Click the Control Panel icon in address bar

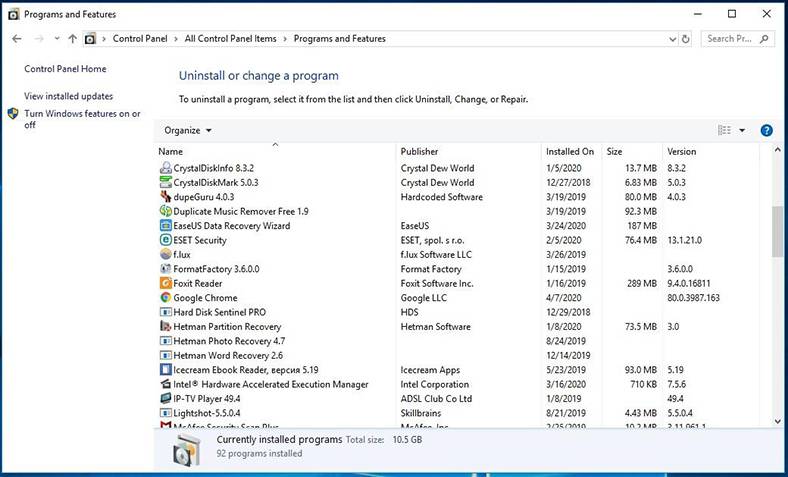tap(90, 39)
